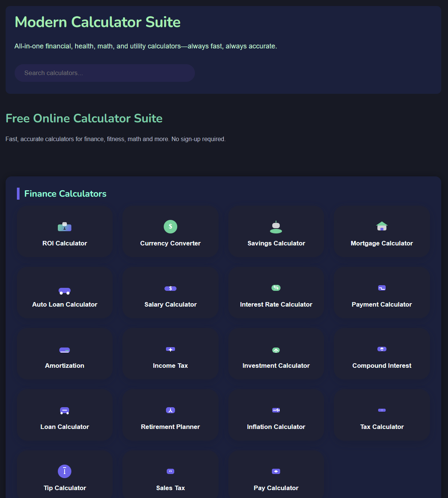This screenshot has height=498, width=448.
Task: Open the Savings Calculator piggy bank icon
Action: [x=276, y=226]
